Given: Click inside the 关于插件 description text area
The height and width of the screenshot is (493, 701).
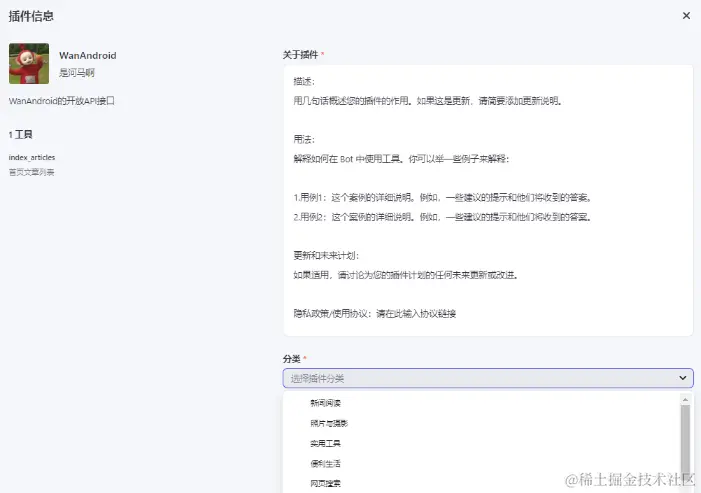Looking at the screenshot, I should click(488, 201).
